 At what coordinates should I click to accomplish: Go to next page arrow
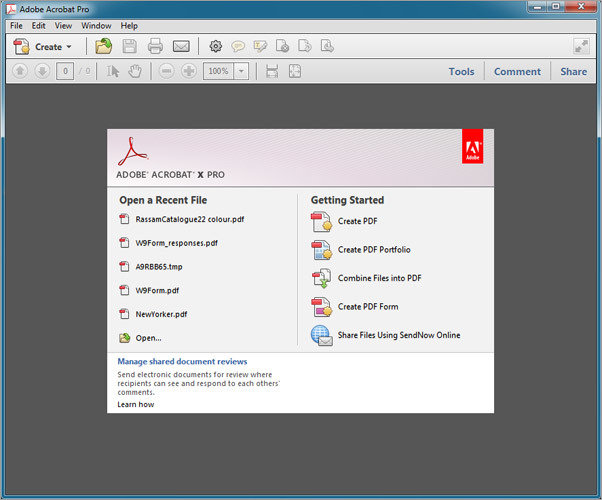tap(42, 71)
